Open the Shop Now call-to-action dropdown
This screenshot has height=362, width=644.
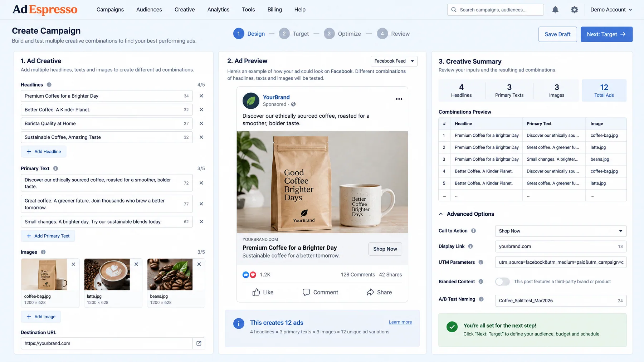pos(561,231)
